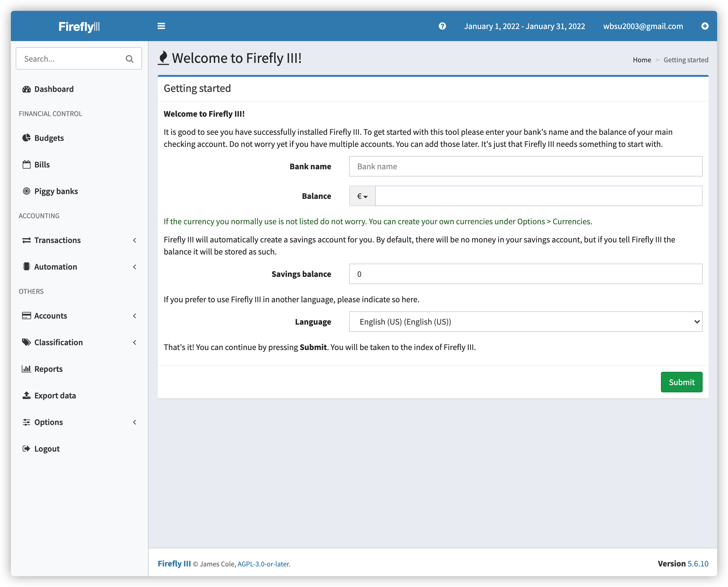
Task: Focus the Bank name input field
Action: pyautogui.click(x=525, y=166)
